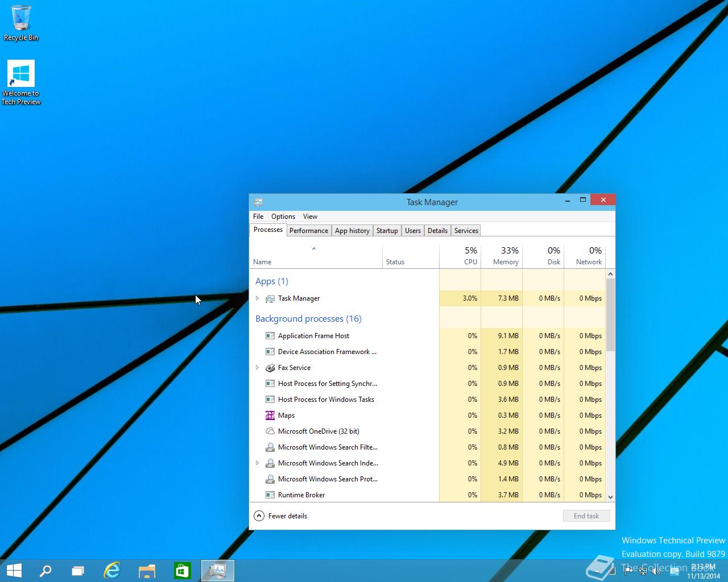Image resolution: width=728 pixels, height=582 pixels.
Task: Switch to the App history tab
Action: pyautogui.click(x=352, y=231)
